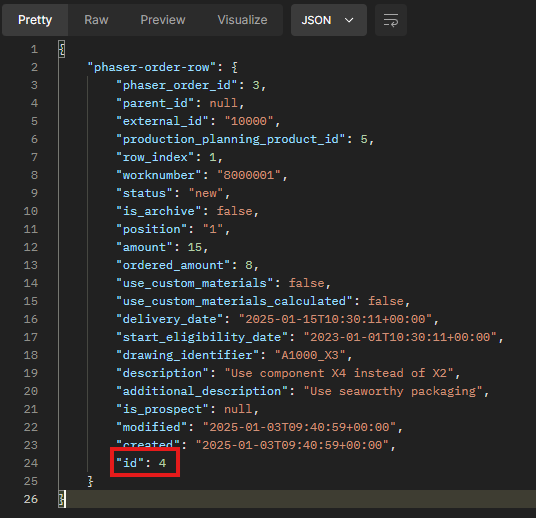
Task: Open the JSON format dropdown
Action: pyautogui.click(x=329, y=20)
